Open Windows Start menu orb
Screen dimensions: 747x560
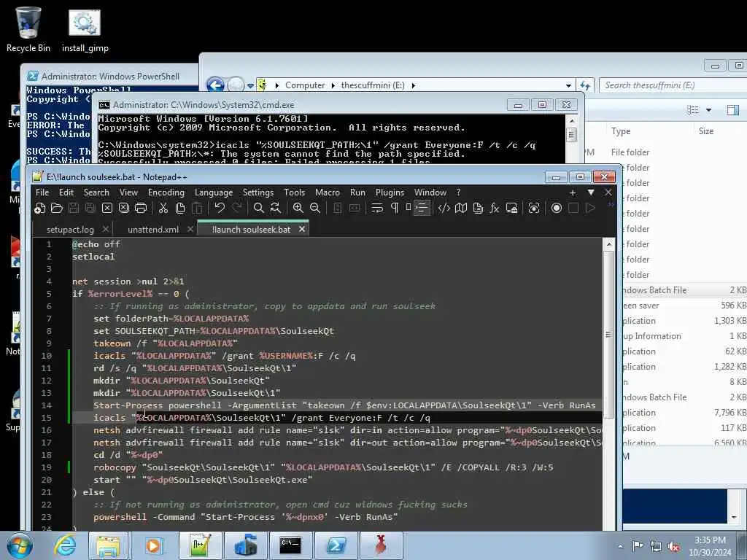click(x=19, y=545)
